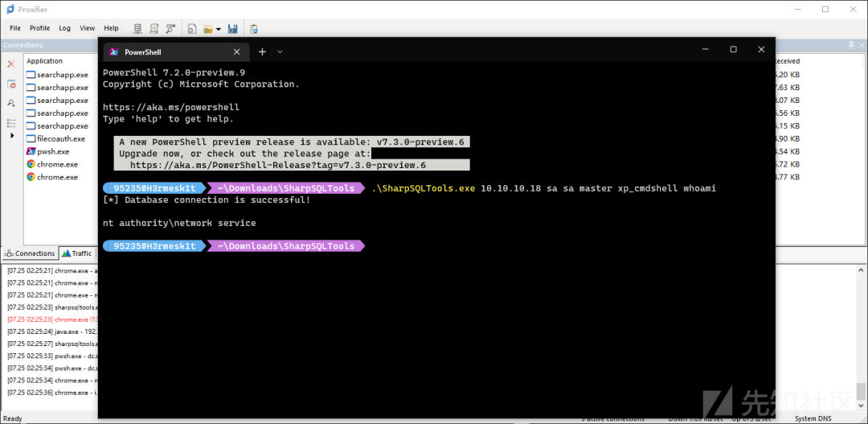
Task: Click the window-with-red-circle side icon
Action: coord(11,84)
